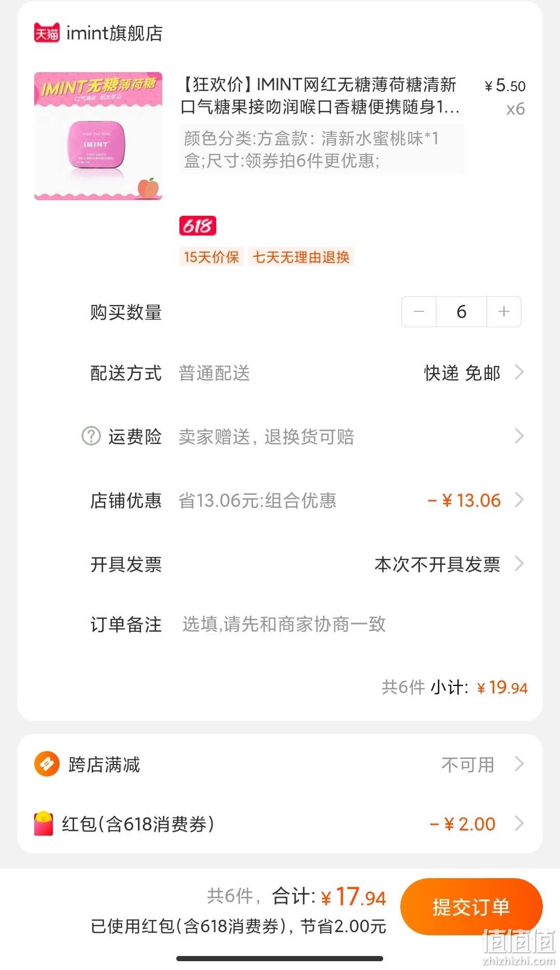Tap the 618 promotion badge
Image resolution: width=560 pixels, height=970 pixels.
point(198,226)
